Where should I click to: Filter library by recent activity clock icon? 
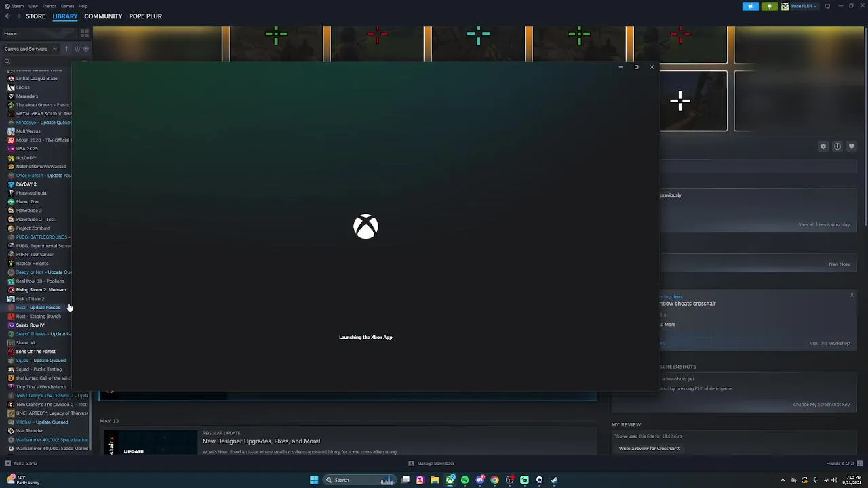(x=77, y=49)
